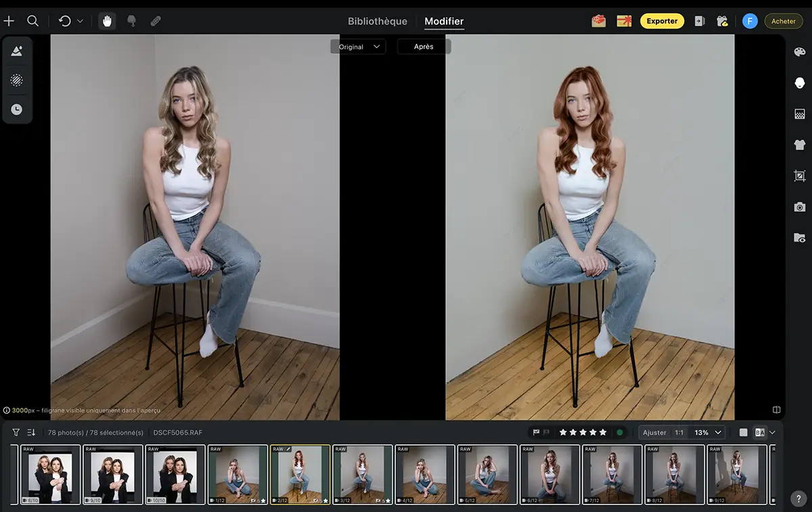Open the Original view dropdown
Image resolution: width=812 pixels, height=512 pixels.
(358, 47)
